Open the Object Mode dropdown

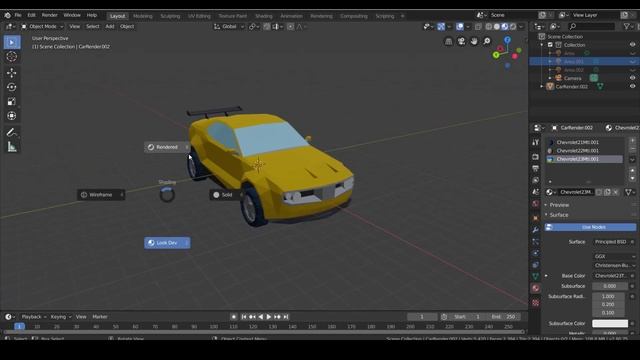point(42,27)
